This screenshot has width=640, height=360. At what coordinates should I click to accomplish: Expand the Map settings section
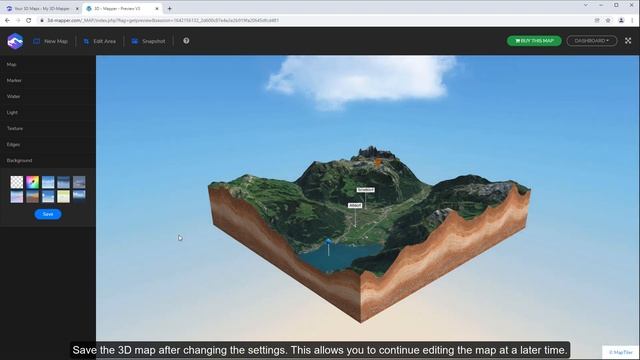click(x=48, y=64)
